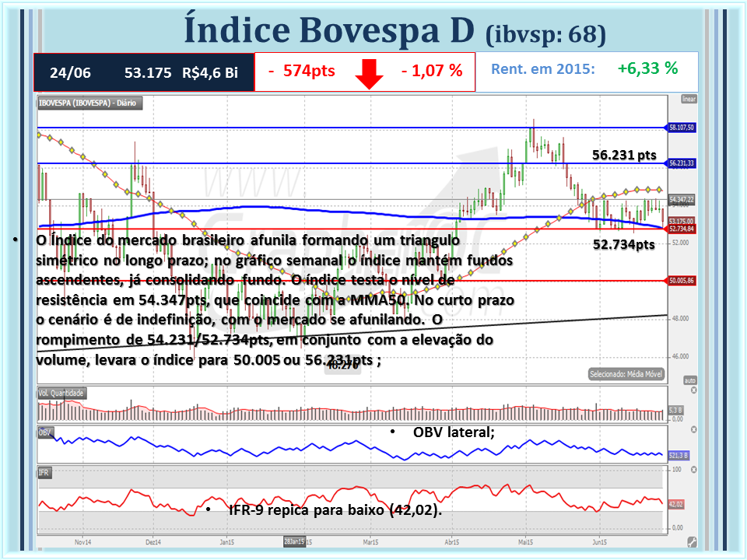Click the 28Jan15 date marker on time axis
The image size is (747, 560).
[x=294, y=541]
